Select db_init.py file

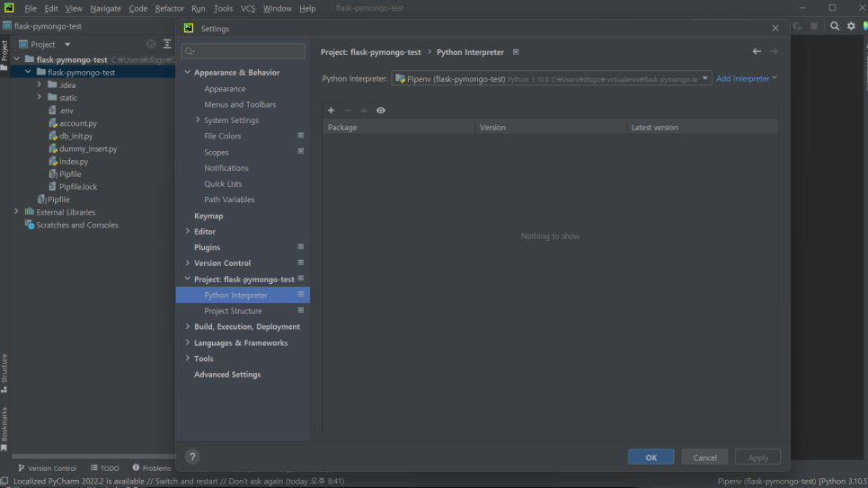tap(75, 136)
